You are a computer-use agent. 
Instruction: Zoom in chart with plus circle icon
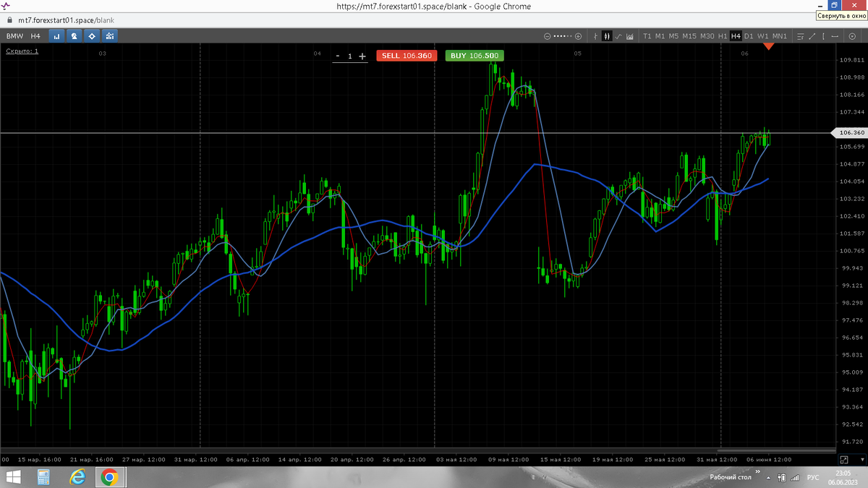coord(578,36)
